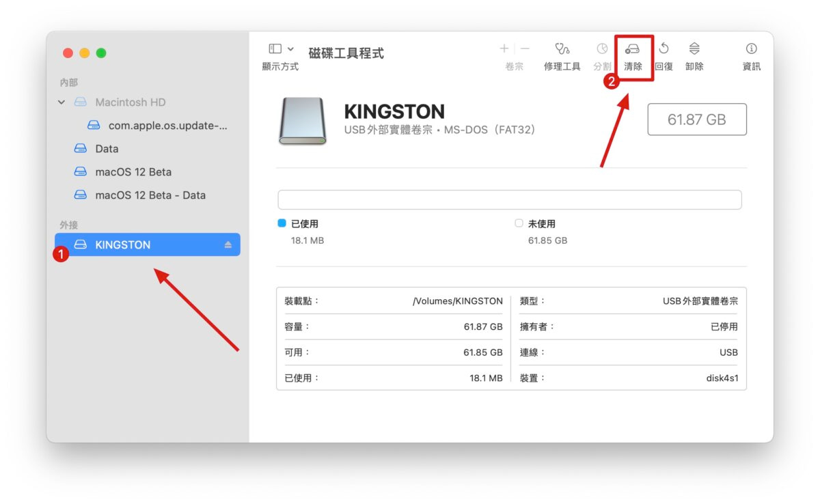Remove volume with minus icon
Image resolution: width=820 pixels, height=504 pixels.
pyautogui.click(x=525, y=48)
